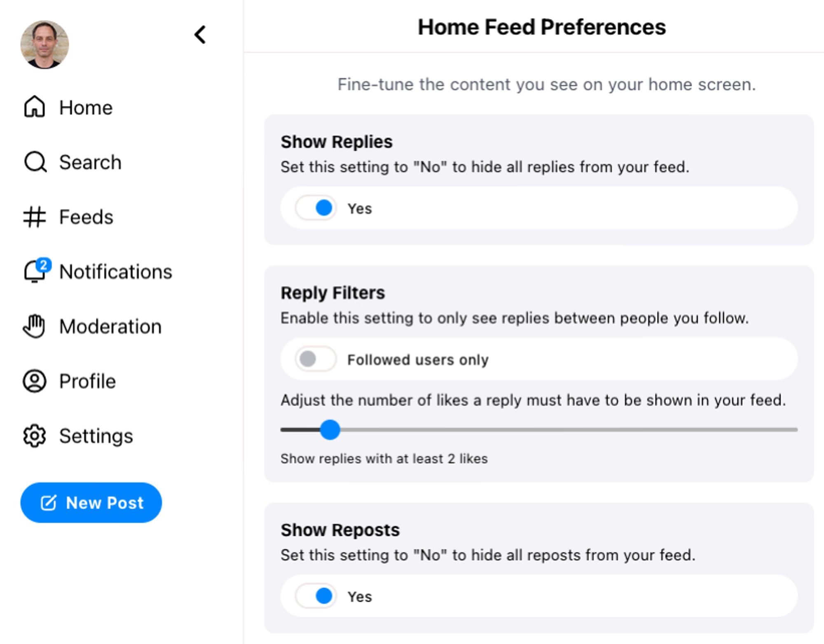Viewport: 824px width, 644px height.
Task: Enable the Reply Filters followed users toggle
Action: tap(313, 358)
